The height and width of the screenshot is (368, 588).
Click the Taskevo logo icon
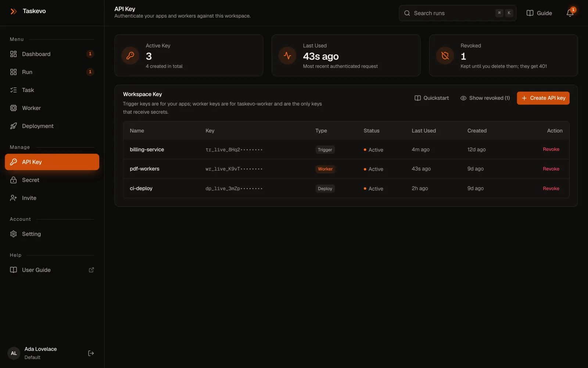14,11
